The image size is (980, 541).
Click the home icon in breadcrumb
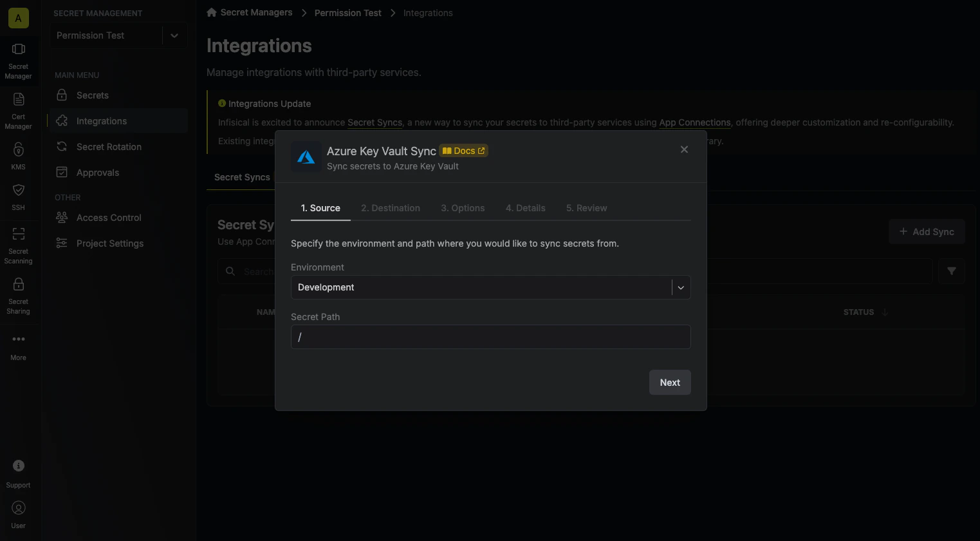pyautogui.click(x=212, y=12)
